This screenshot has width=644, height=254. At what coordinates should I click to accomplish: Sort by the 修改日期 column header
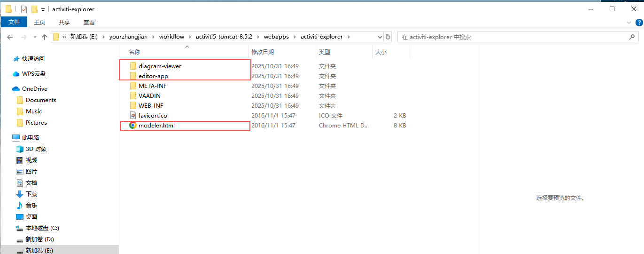pyautogui.click(x=263, y=52)
